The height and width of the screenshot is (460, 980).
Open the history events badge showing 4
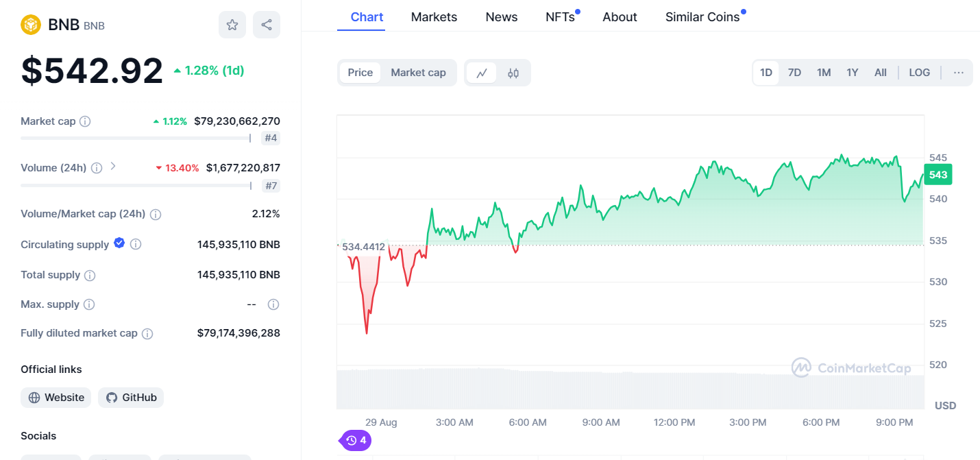tap(356, 440)
